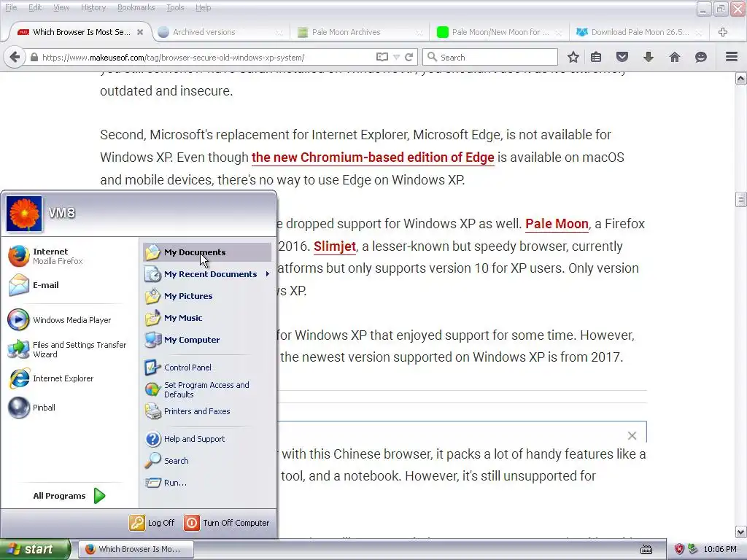747x560 pixels.
Task: Open the Hello chat bubble icon
Action: pos(701,57)
